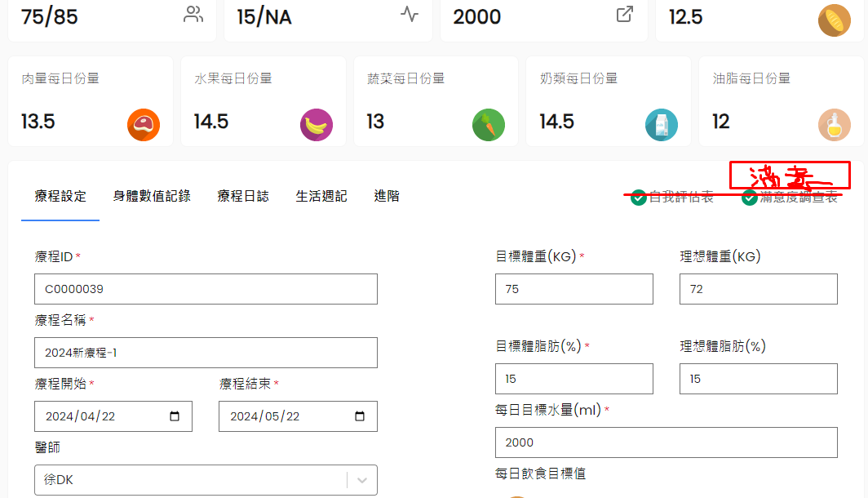Toggle the 自我評估表 green checkmark
Viewport: 868px width, 498px height.
639,198
